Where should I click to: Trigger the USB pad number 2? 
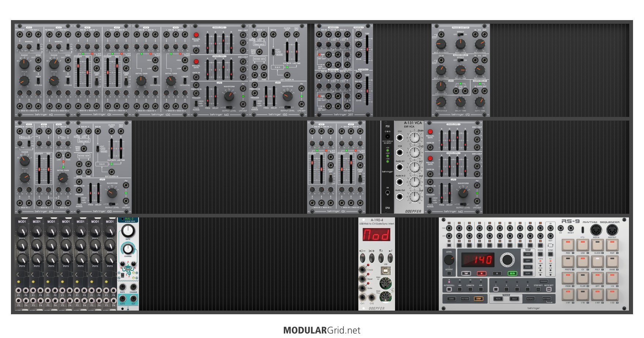click(583, 245)
